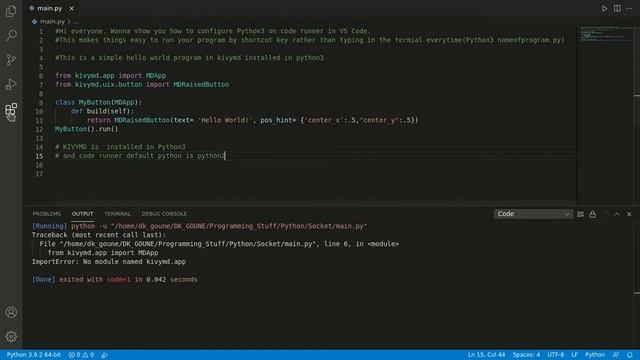Close the bottom panel

pyautogui.click(x=629, y=214)
